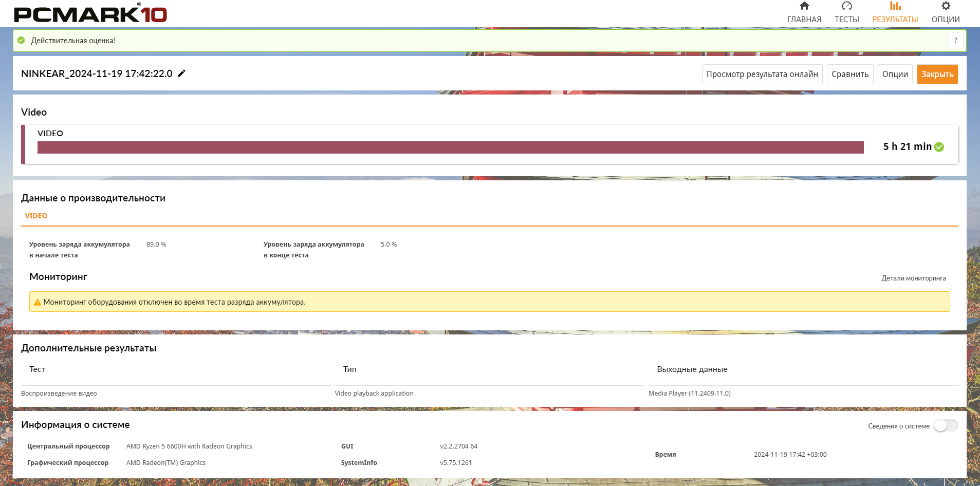Click the Графический процессор label

click(x=68, y=463)
